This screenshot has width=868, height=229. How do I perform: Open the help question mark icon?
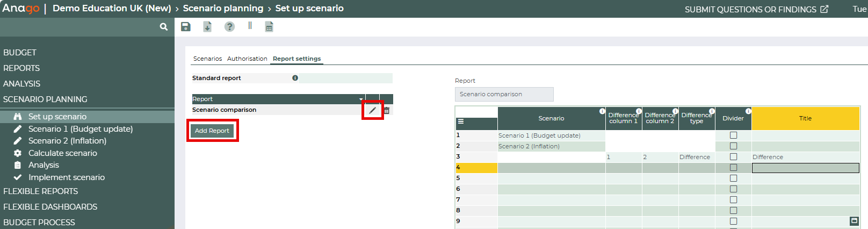pyautogui.click(x=229, y=27)
